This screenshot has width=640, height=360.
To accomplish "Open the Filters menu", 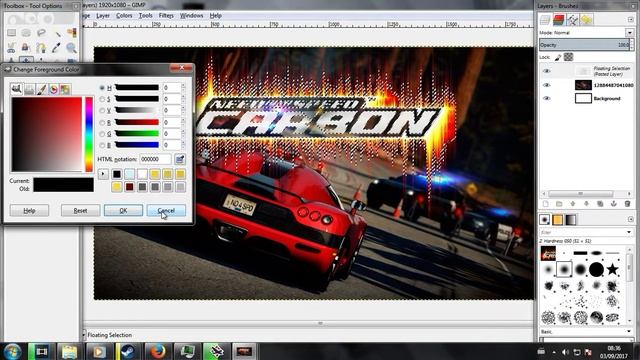I will point(166,16).
